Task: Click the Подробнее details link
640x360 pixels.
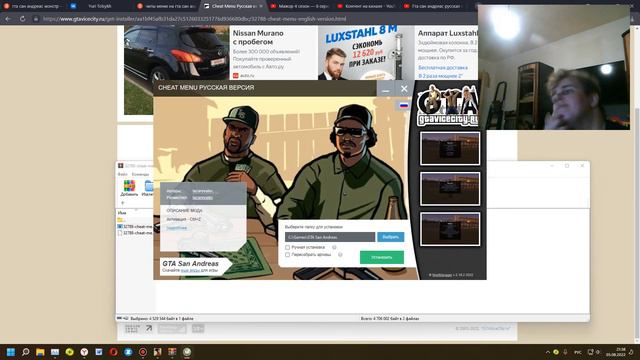Action: [x=176, y=228]
